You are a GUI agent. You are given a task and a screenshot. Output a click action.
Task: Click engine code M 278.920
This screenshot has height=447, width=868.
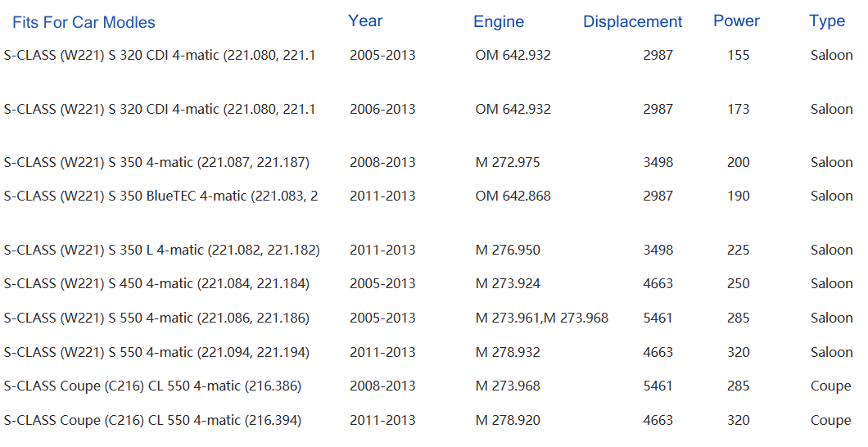pos(508,420)
